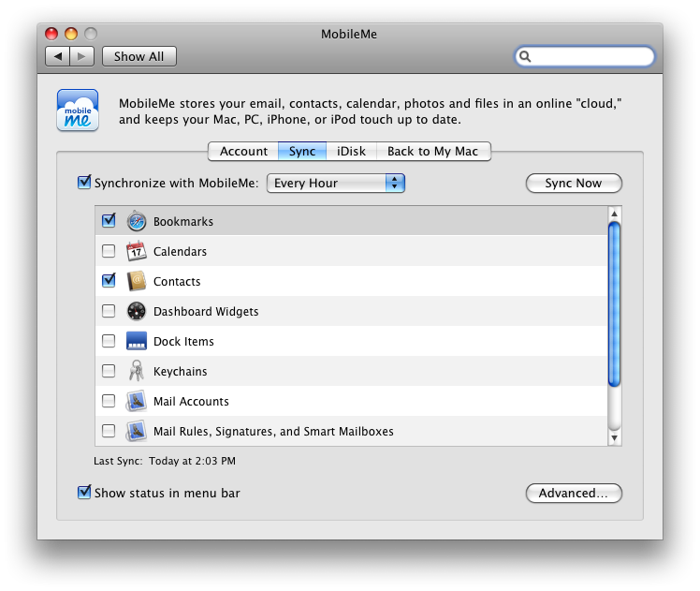Go back with the left arrow button
700x591 pixels.
coord(58,56)
